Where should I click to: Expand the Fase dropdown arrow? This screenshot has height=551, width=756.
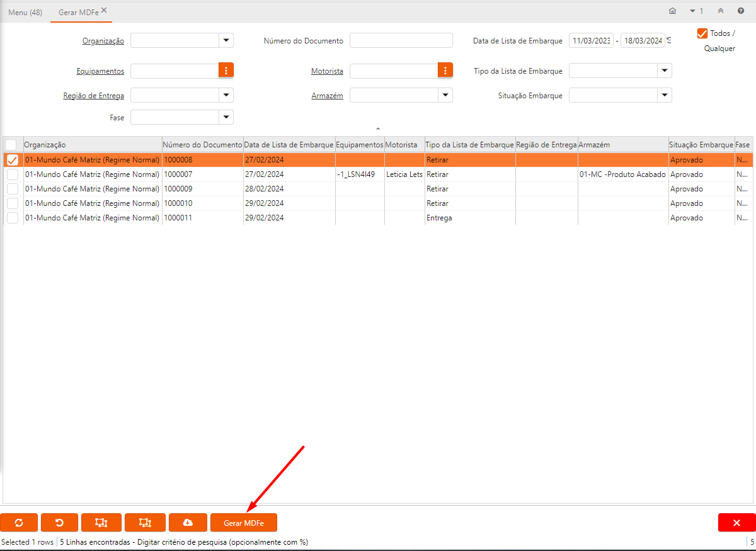tap(226, 117)
